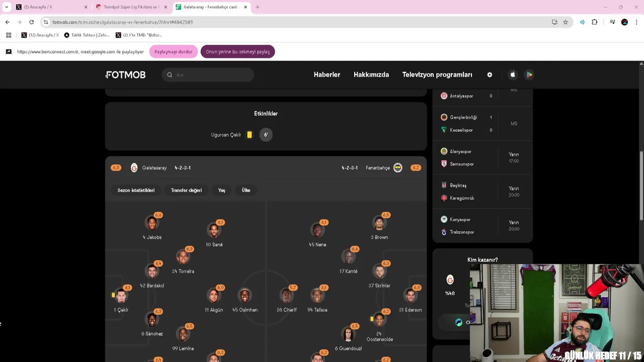This screenshot has height=362, width=644.
Task: Select Sezon istatistikleri filter
Action: (x=136, y=190)
